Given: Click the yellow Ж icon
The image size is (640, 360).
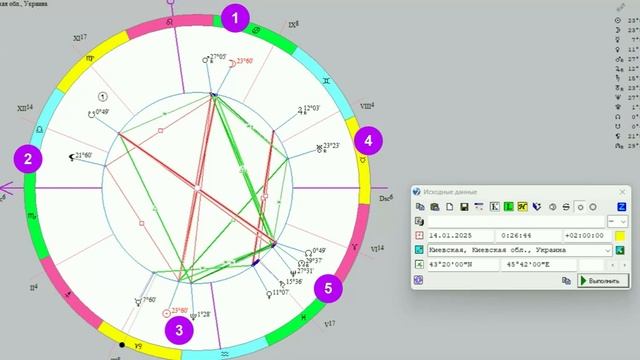Looking at the screenshot, I should click(522, 207).
